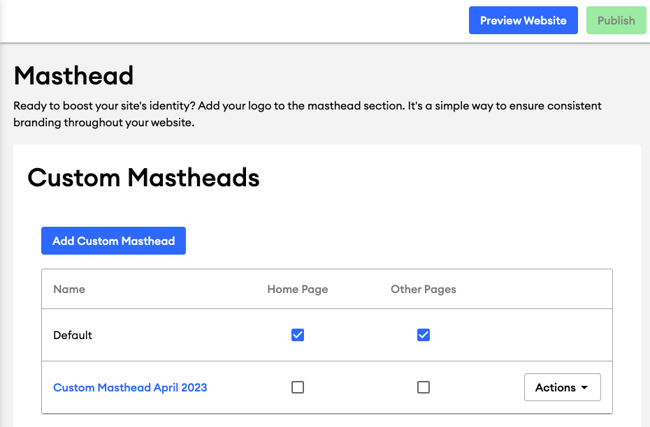The width and height of the screenshot is (650, 427).
Task: Click the masthead description paragraph text
Action: coord(307,114)
